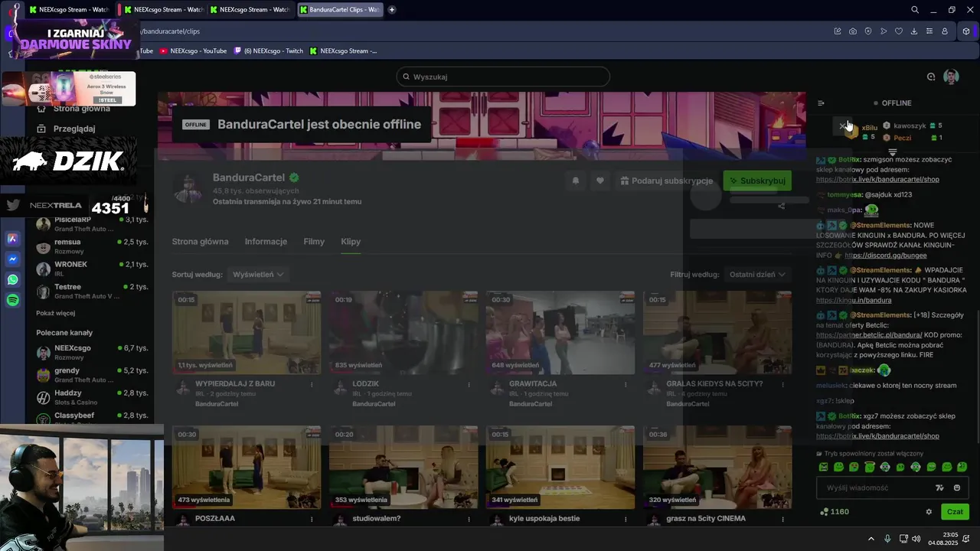Open the GRAWITACJA clip thumbnail
Screen dimensions: 980x551
click(x=560, y=333)
